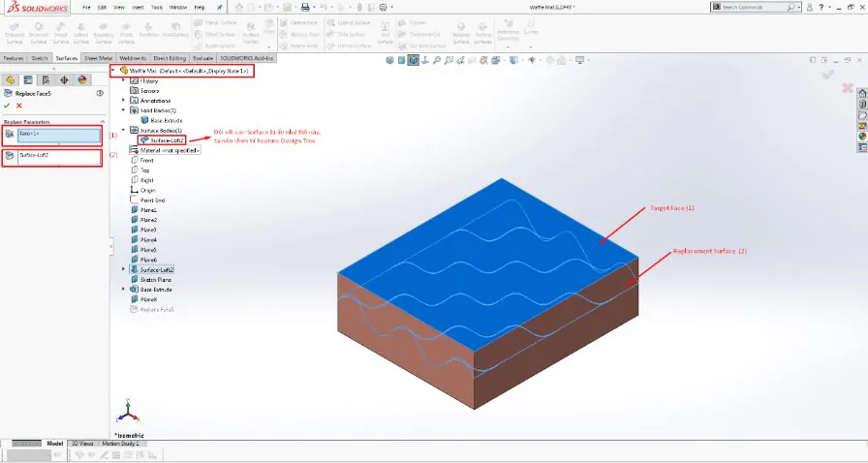Switch to the PropertyManager tab icon

pyautogui.click(x=28, y=80)
